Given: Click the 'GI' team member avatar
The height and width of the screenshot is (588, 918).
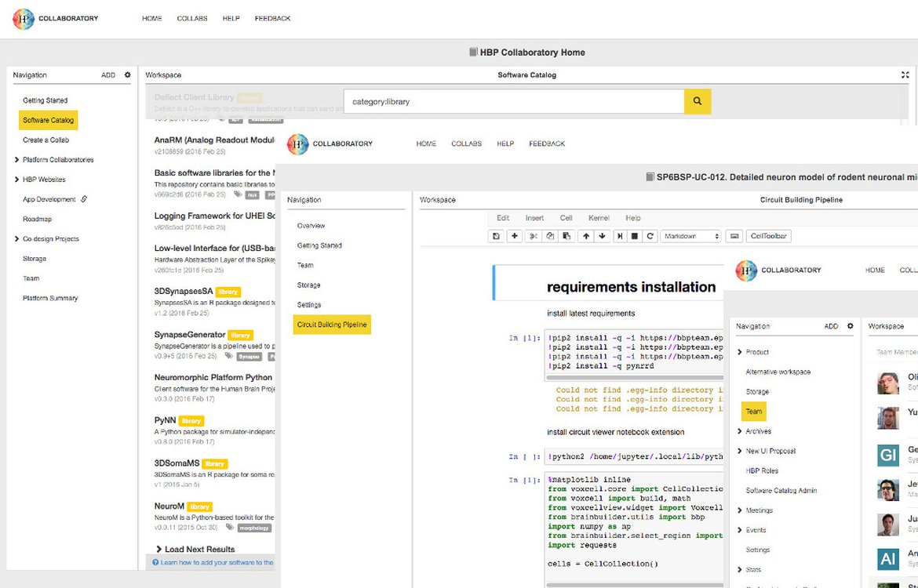Looking at the screenshot, I should coord(888,455).
